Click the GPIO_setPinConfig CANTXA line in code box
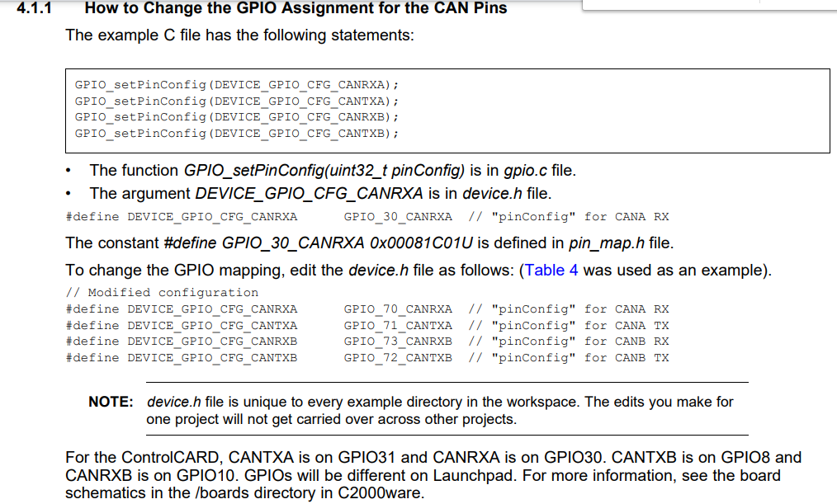Image resolution: width=837 pixels, height=504 pixels. [x=236, y=101]
